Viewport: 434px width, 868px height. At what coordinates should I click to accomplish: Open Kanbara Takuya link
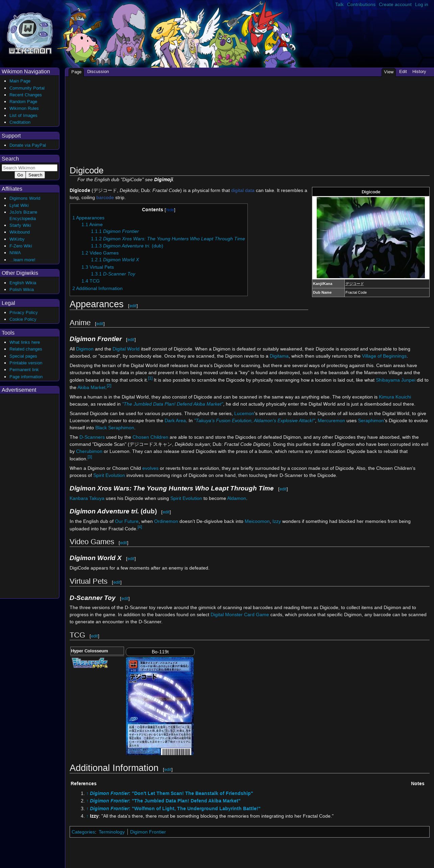pyautogui.click(x=87, y=499)
